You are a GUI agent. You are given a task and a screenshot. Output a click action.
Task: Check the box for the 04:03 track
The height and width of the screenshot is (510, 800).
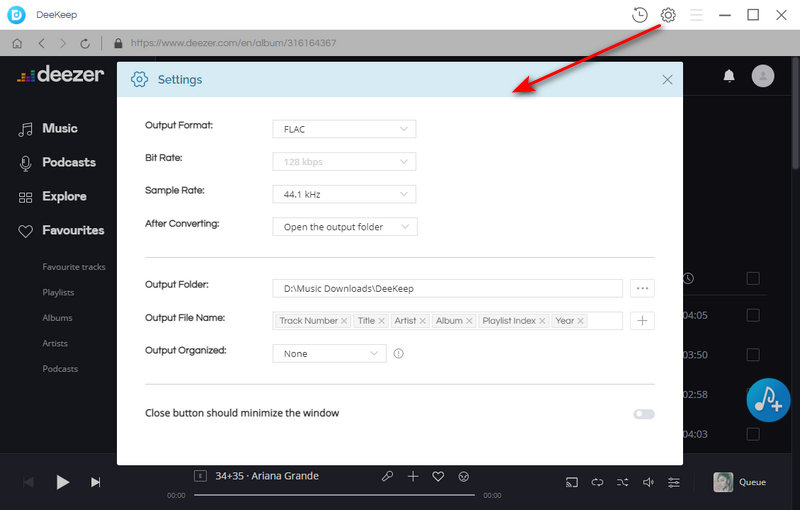click(x=753, y=434)
